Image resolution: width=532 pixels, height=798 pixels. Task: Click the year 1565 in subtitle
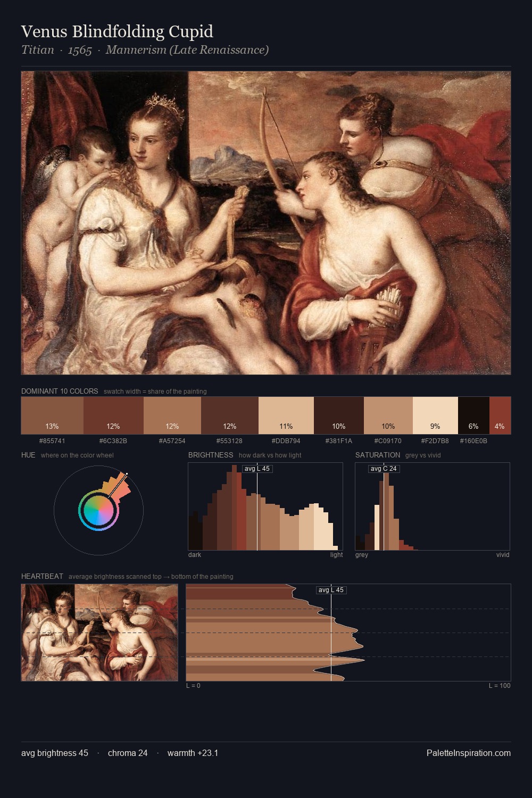pyautogui.click(x=80, y=50)
